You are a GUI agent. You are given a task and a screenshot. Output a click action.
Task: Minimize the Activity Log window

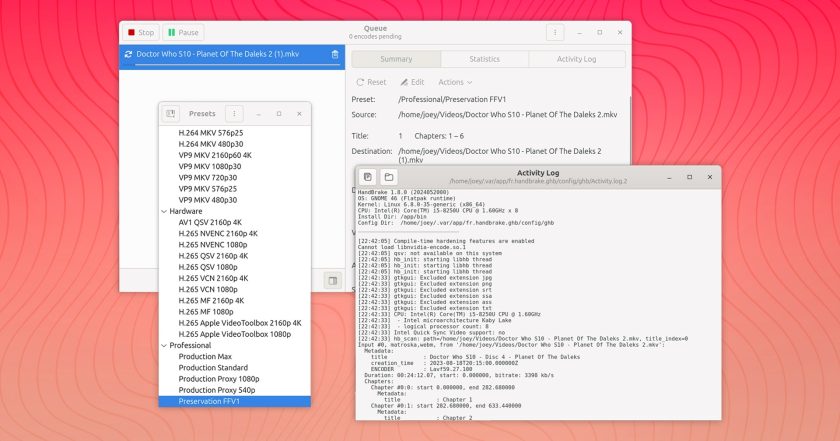[669, 177]
